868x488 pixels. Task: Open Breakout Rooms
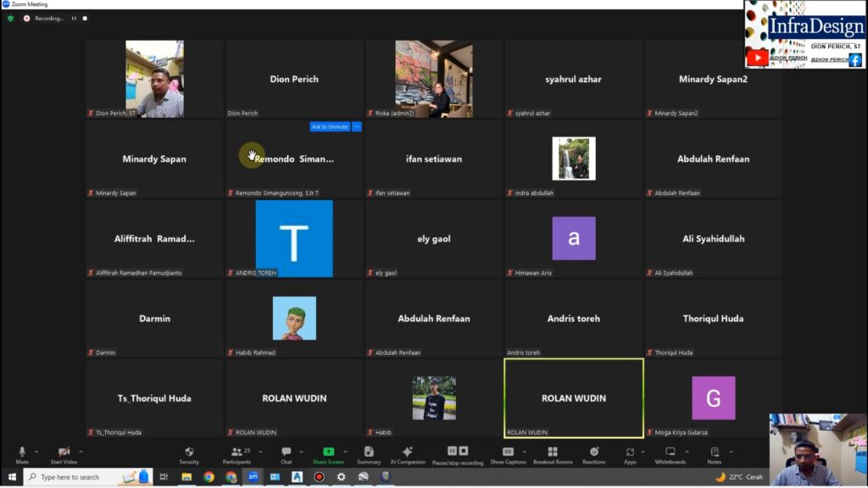tap(553, 452)
